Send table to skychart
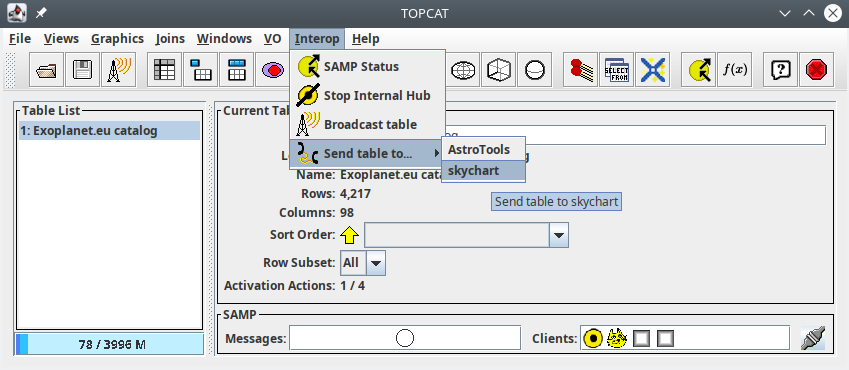849x370 pixels. [x=484, y=171]
